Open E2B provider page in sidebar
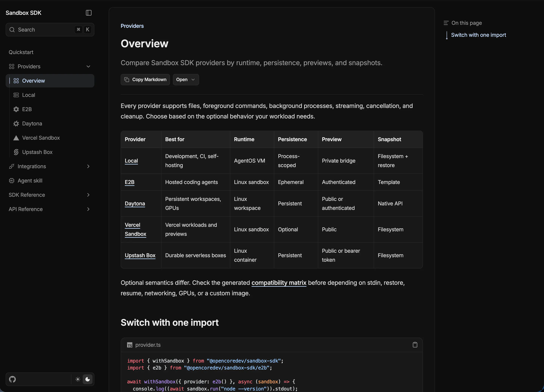The height and width of the screenshot is (392, 544). [x=27, y=109]
